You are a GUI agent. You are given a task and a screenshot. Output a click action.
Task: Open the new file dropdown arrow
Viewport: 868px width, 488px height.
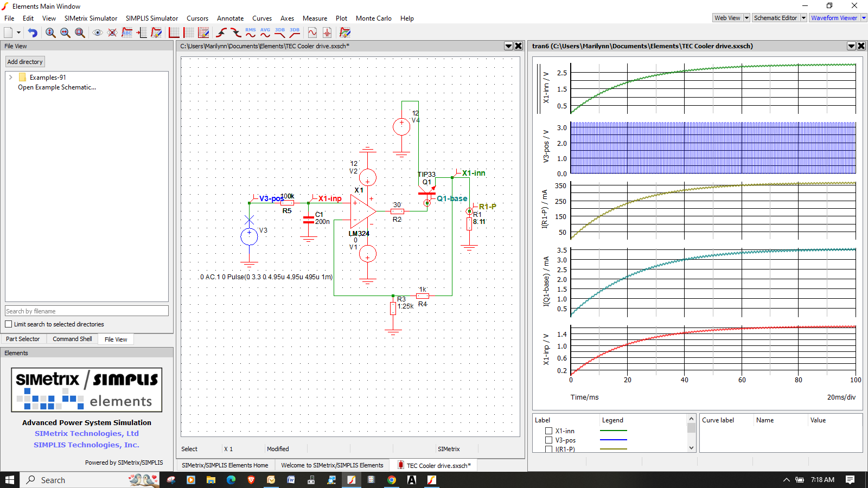18,33
